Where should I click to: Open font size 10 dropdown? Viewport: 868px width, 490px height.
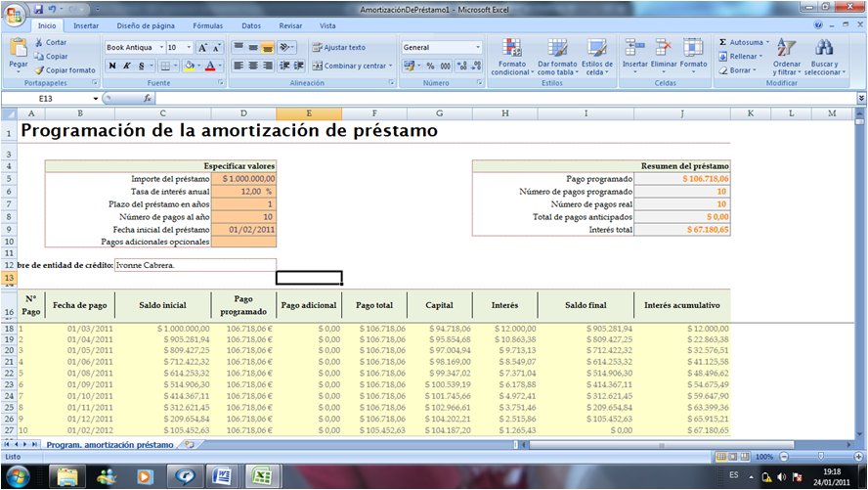189,48
